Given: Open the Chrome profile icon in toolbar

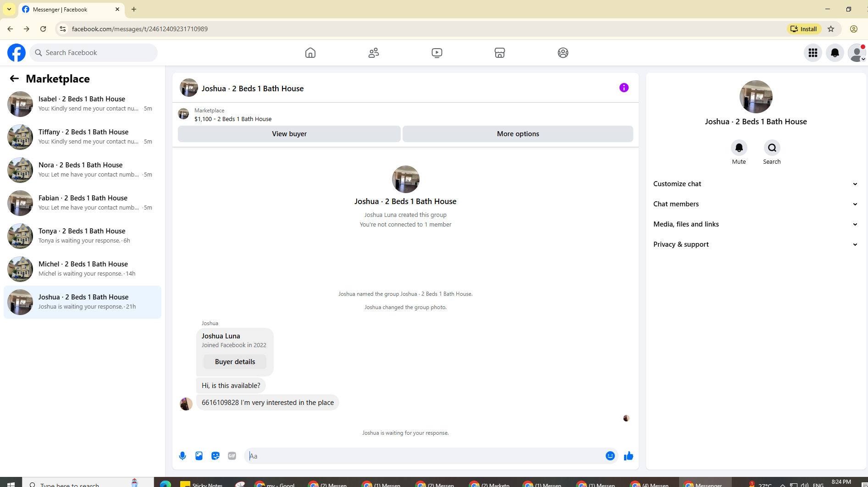Looking at the screenshot, I should [x=854, y=29].
